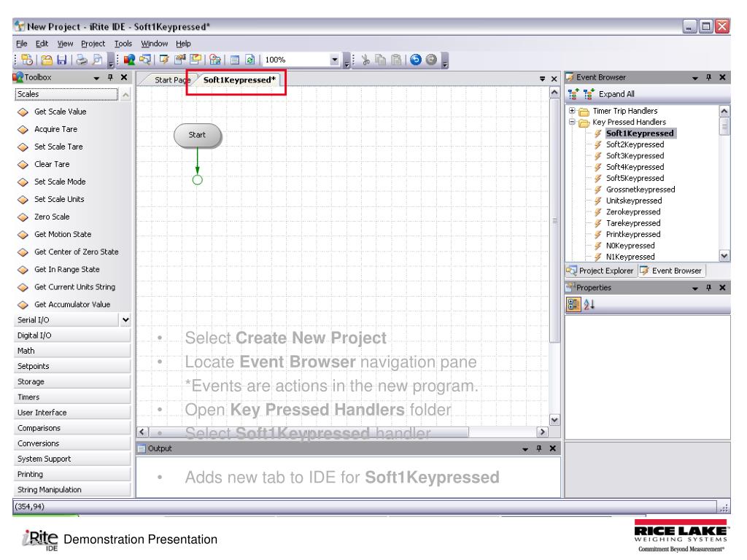Pick the Acquire Tare toolbox item

coord(55,129)
